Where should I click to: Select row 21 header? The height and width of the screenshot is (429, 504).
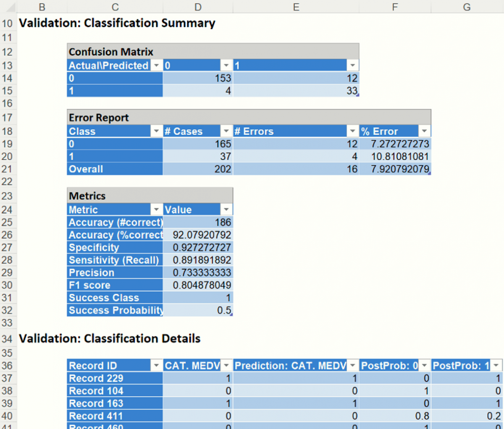tap(7, 169)
